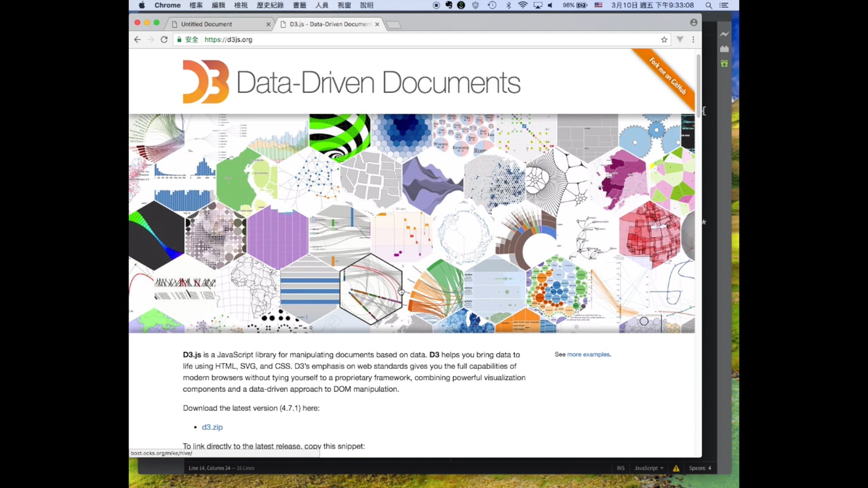Screen dimensions: 868x488
Task: Click the Wi-Fi status icon
Action: tap(523, 5)
